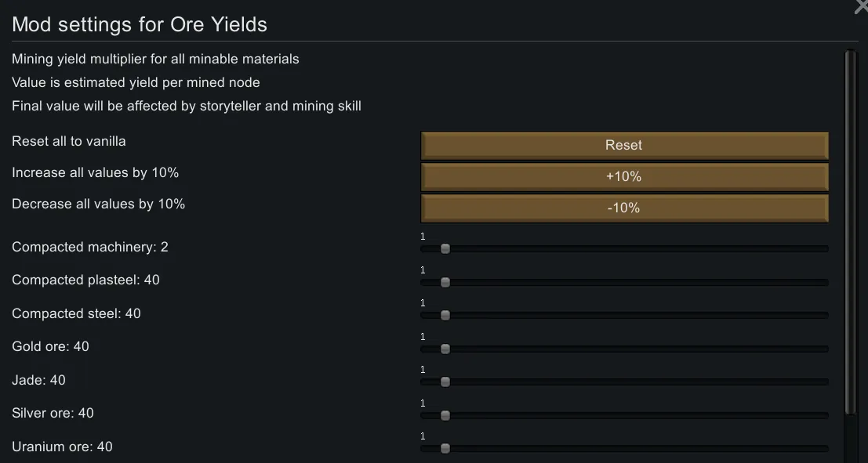The height and width of the screenshot is (463, 868).
Task: Click the 'Increase all values by 10%' text
Action: click(96, 172)
